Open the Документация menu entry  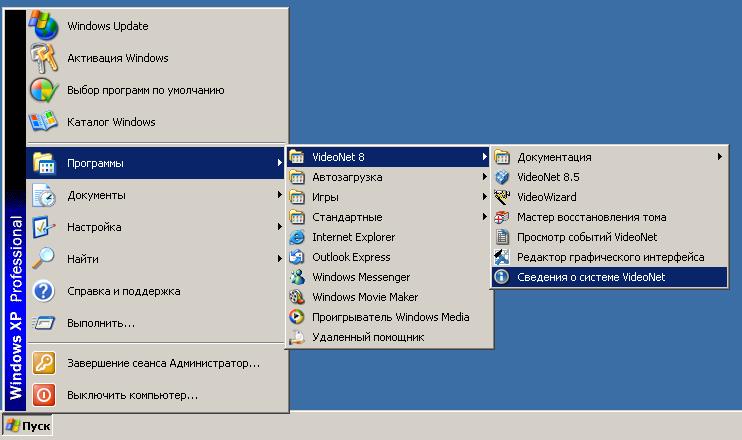click(x=610, y=157)
